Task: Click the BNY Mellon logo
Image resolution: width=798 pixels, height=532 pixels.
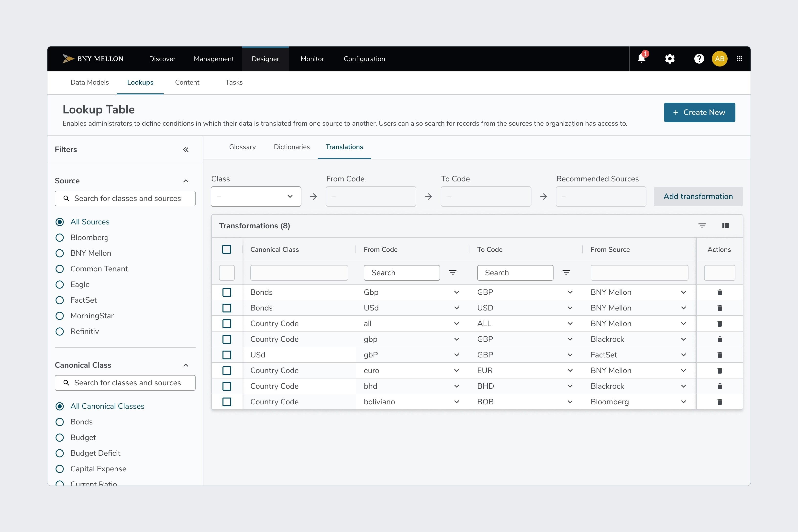Action: 93,59
